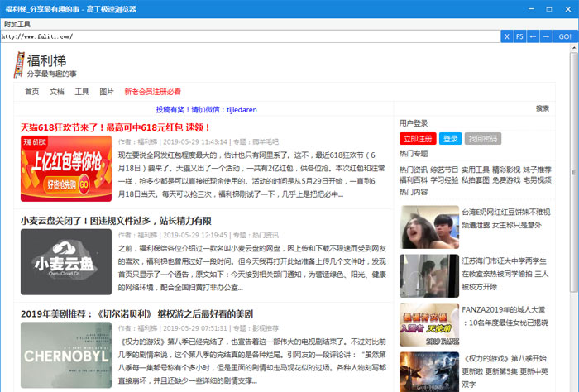Click the 搜索 search link

click(x=543, y=108)
